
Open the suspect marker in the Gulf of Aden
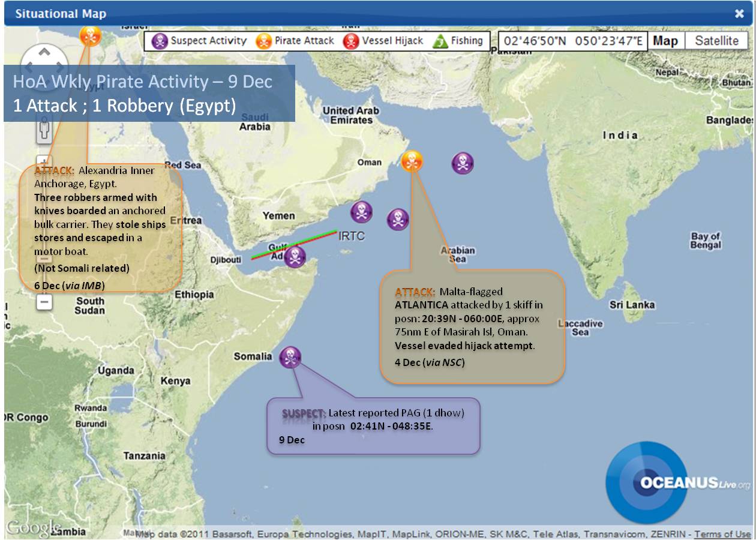pyautogui.click(x=295, y=257)
